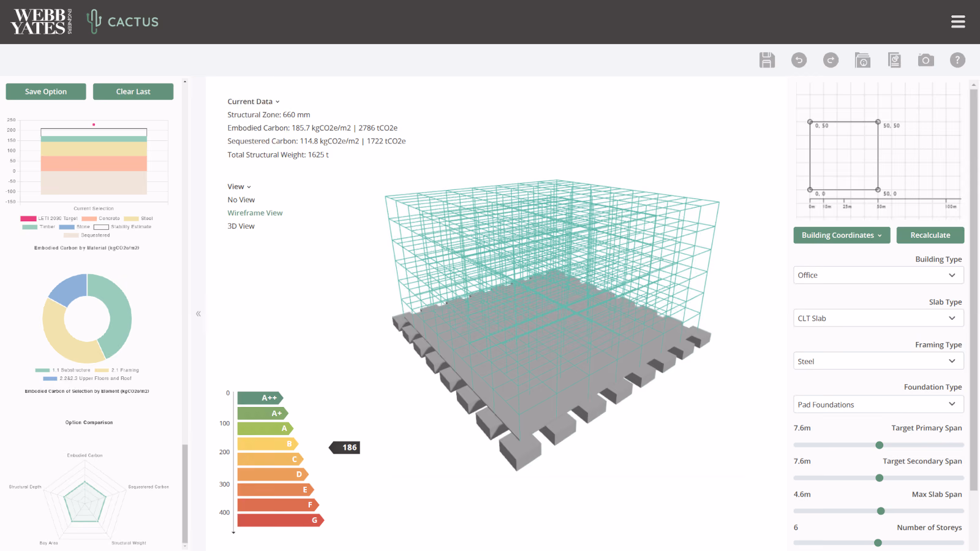
Task: Toggle Concrete legend entry
Action: [x=101, y=218]
